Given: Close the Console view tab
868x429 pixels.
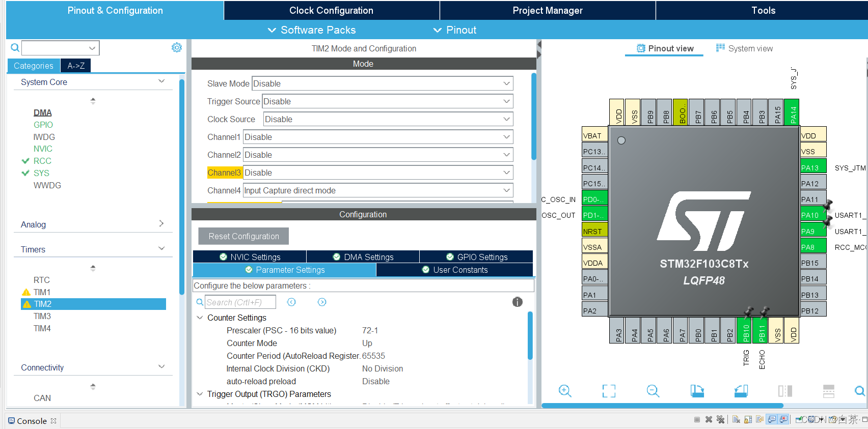Looking at the screenshot, I should click(53, 421).
